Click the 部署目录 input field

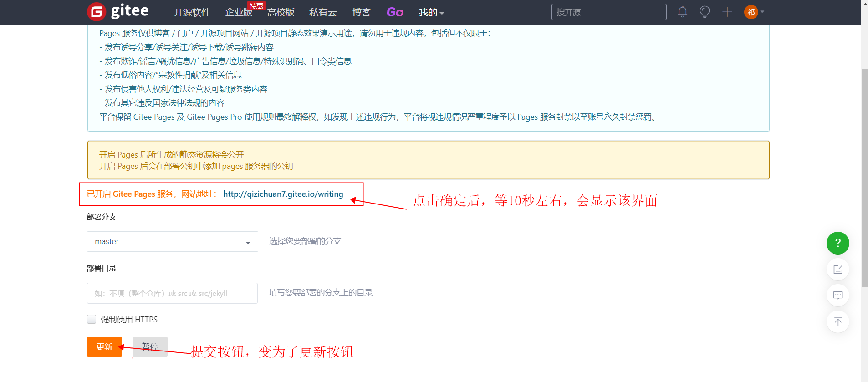(172, 293)
